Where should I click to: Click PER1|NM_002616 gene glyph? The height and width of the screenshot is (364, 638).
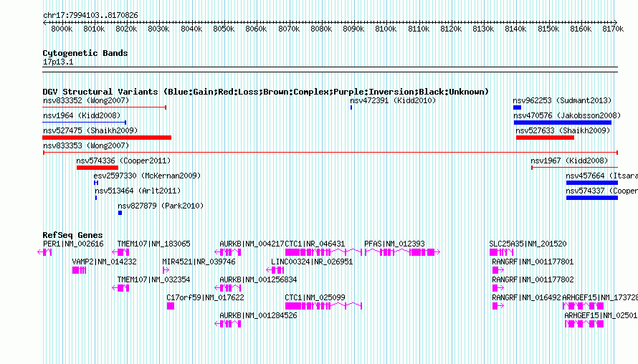coord(44,252)
